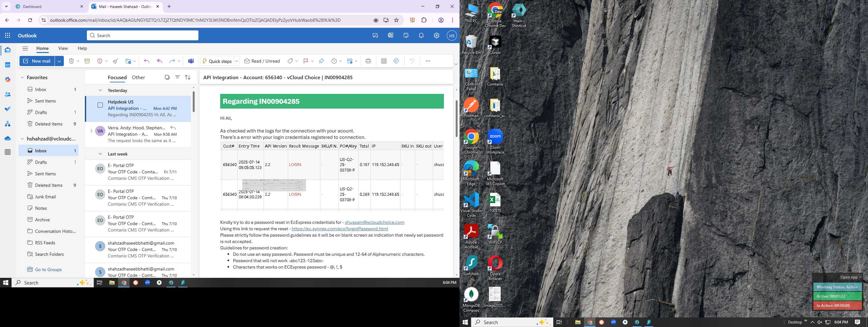868x327 pixels.
Task: Click the browser address bar URL
Action: click(x=195, y=20)
